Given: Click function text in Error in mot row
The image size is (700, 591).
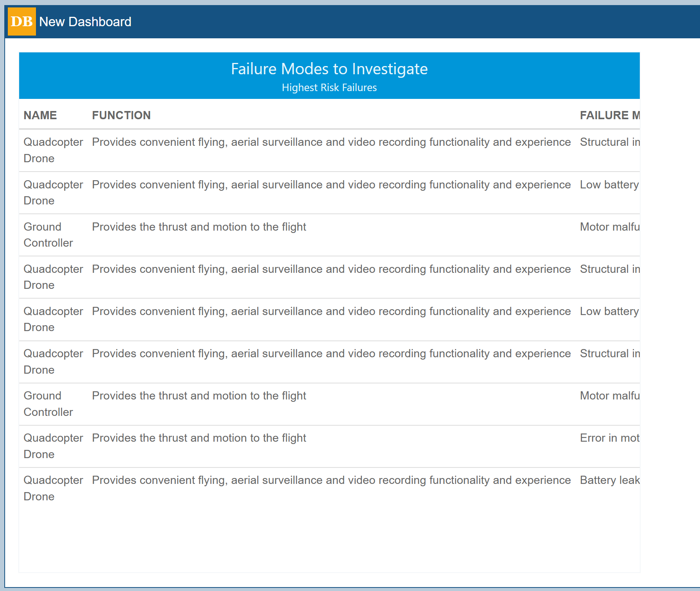Looking at the screenshot, I should coord(199,438).
